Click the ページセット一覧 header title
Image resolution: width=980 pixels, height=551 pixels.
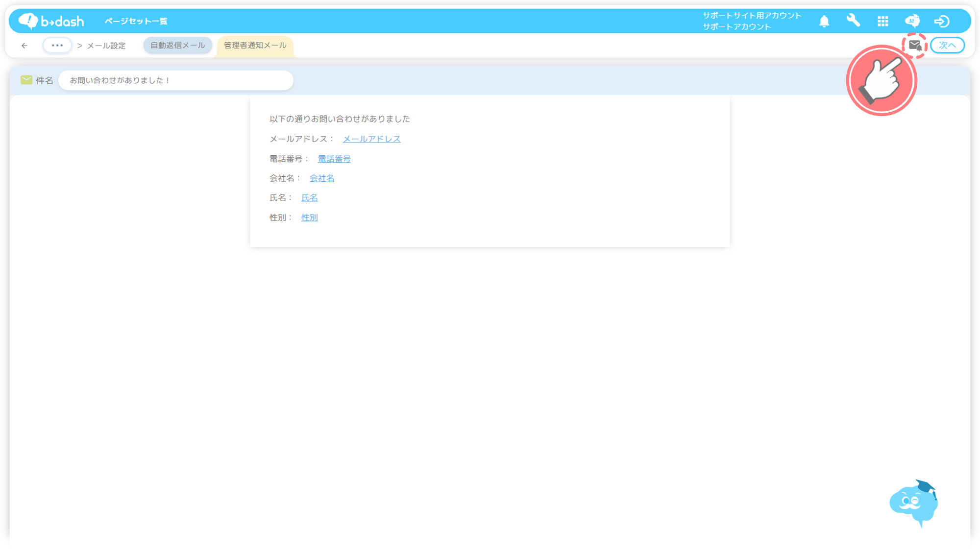pos(136,21)
